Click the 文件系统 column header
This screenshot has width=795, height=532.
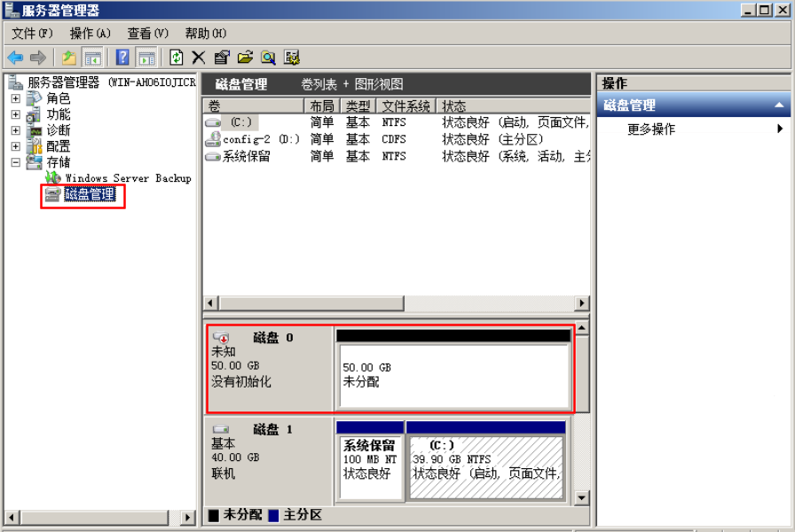click(x=406, y=106)
